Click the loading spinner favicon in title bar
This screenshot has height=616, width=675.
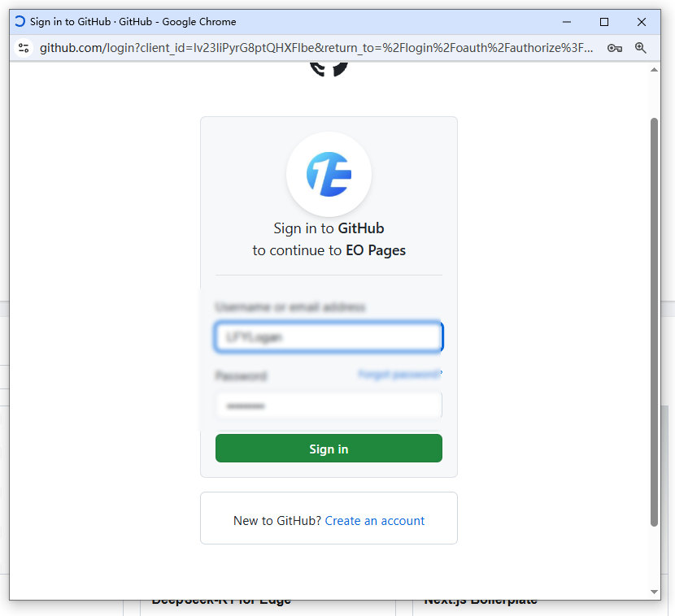20,21
